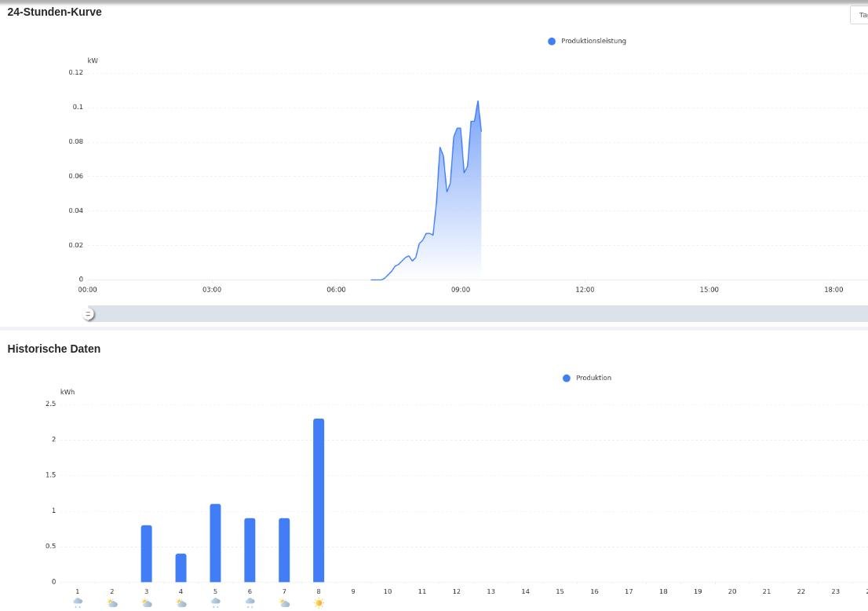This screenshot has width=868, height=611.
Task: Click the production bar for day 7
Action: point(284,550)
